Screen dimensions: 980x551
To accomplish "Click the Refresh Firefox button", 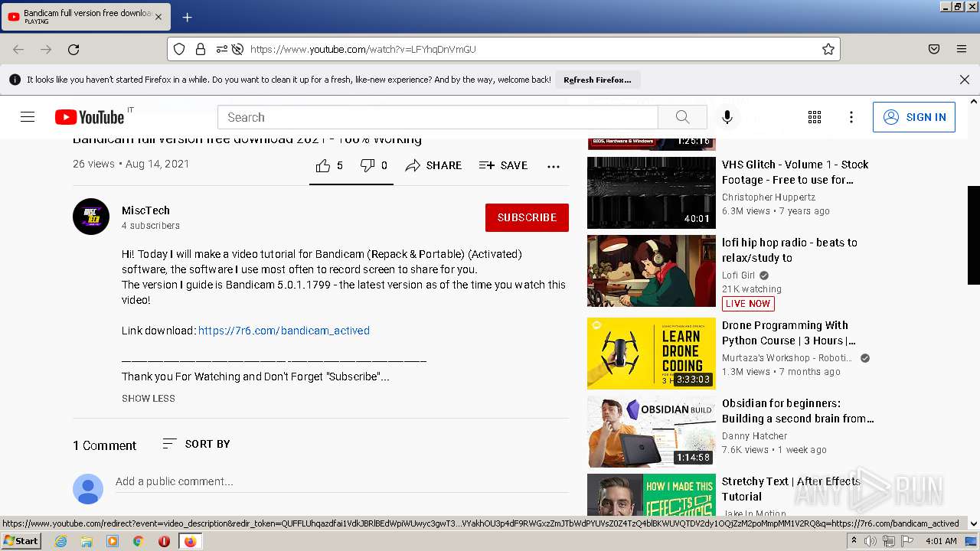I will click(x=597, y=80).
